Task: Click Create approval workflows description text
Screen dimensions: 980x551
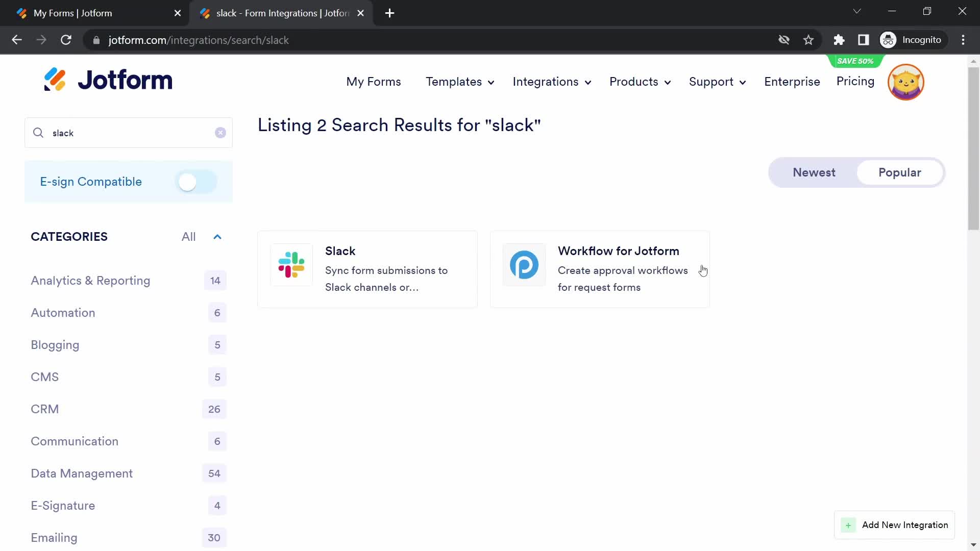Action: (623, 279)
